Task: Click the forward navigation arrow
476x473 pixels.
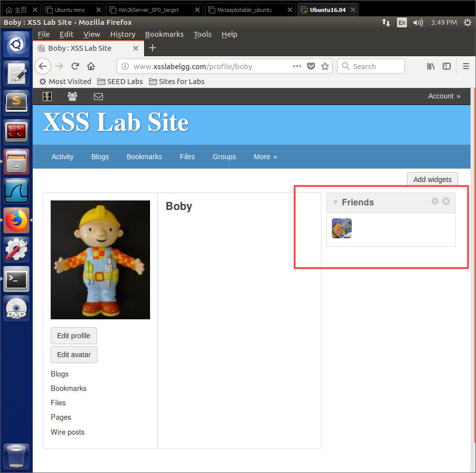Action: [x=59, y=66]
